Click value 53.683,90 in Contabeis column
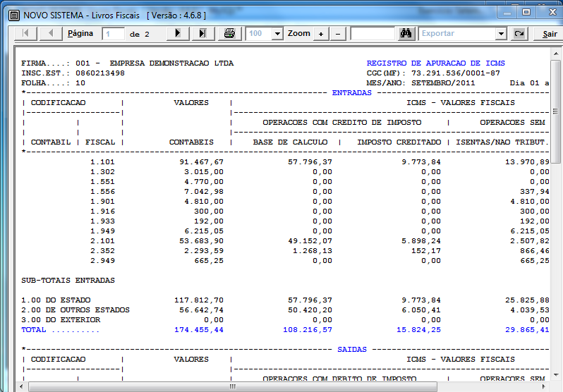This screenshot has height=392, width=563. (202, 241)
